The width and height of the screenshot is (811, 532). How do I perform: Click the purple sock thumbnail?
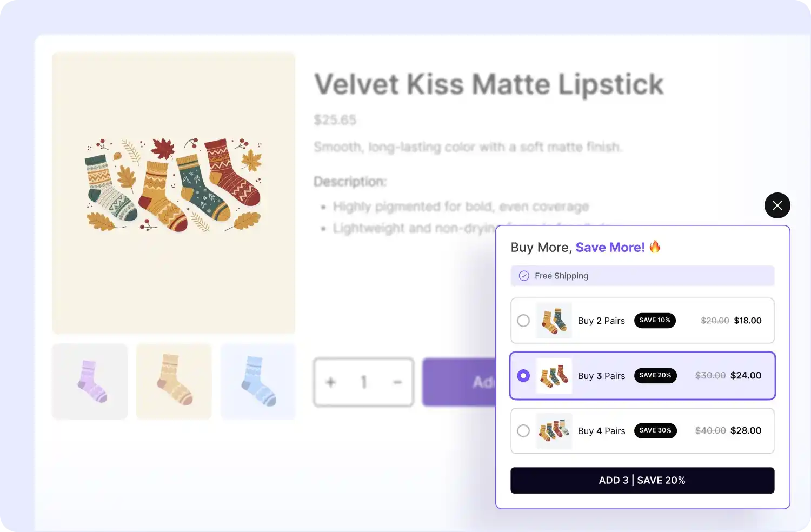(90, 381)
